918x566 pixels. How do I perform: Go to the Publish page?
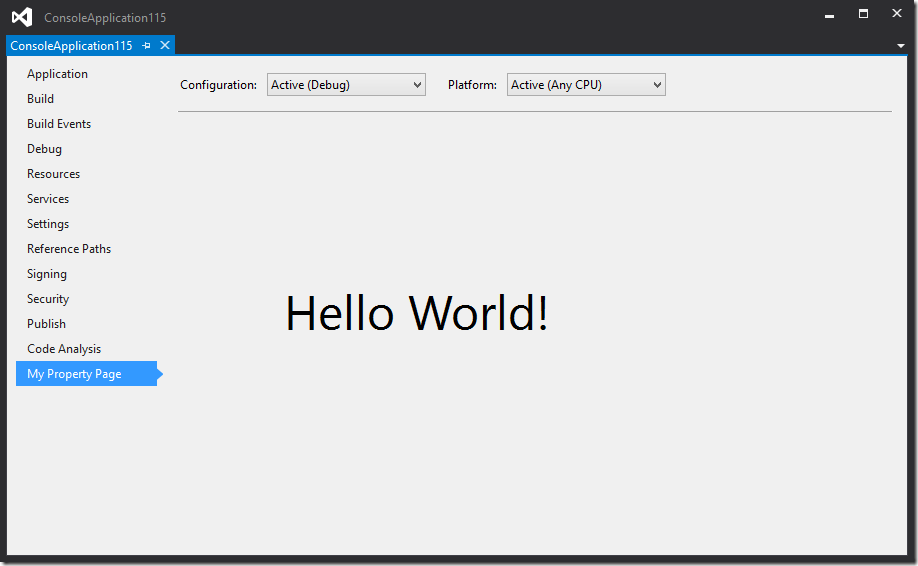[x=47, y=324]
